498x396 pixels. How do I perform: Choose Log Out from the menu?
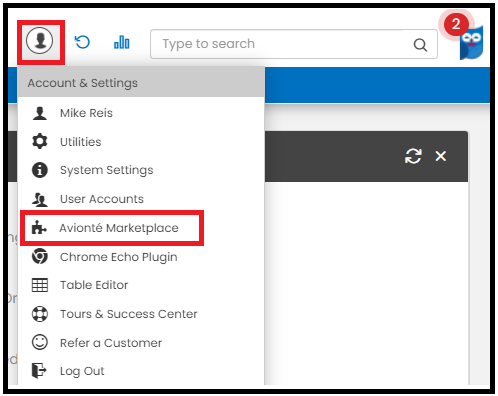coord(141,371)
